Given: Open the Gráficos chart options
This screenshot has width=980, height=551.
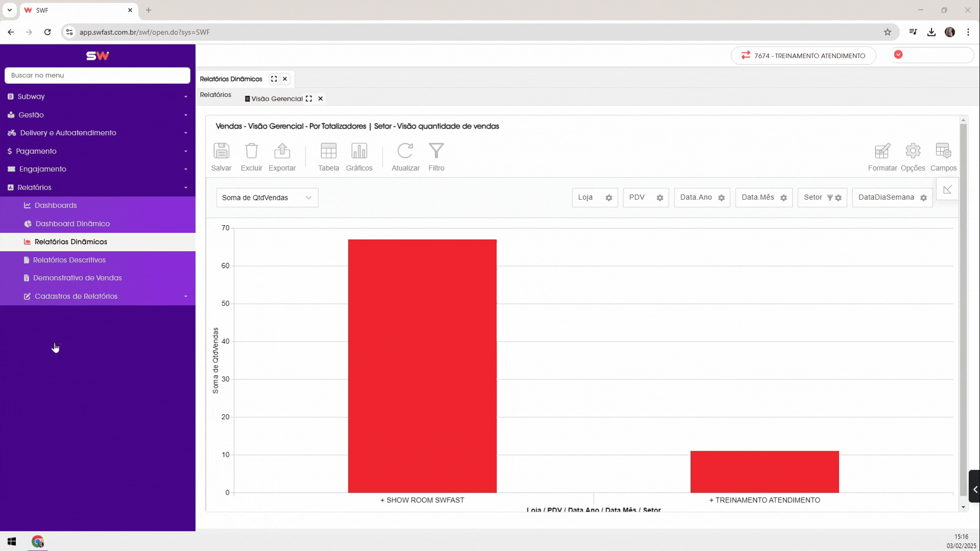Looking at the screenshot, I should [359, 156].
